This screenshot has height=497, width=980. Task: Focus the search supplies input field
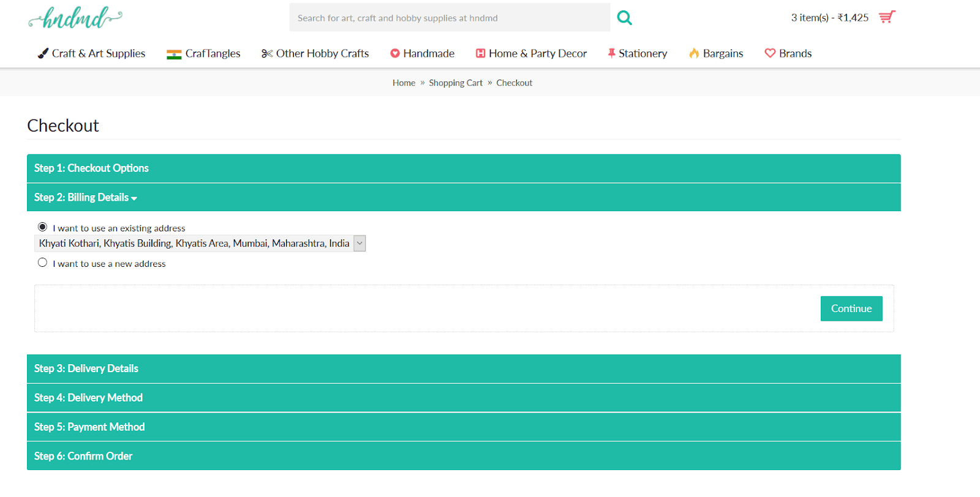pos(450,18)
